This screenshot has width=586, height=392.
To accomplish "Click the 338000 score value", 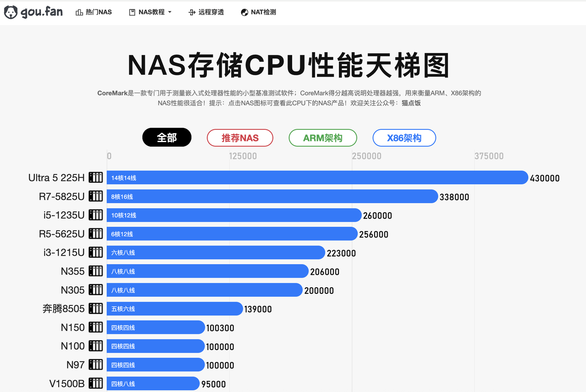I will pos(455,197).
